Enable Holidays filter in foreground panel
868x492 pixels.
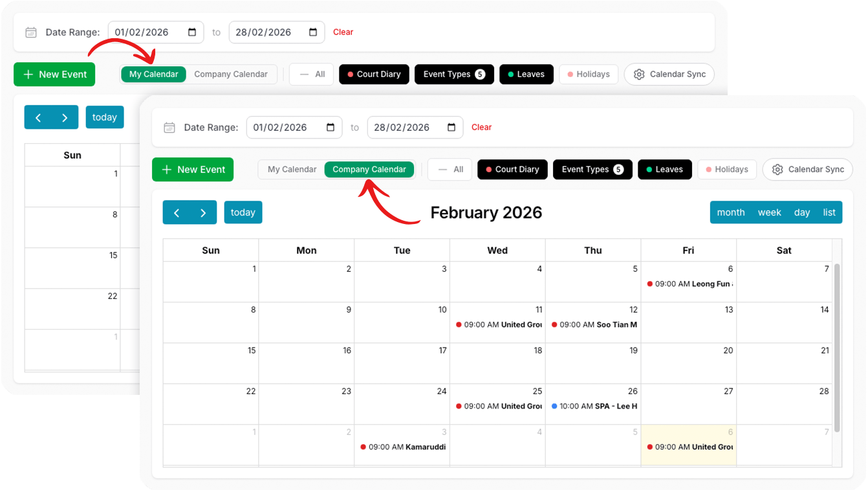click(726, 170)
